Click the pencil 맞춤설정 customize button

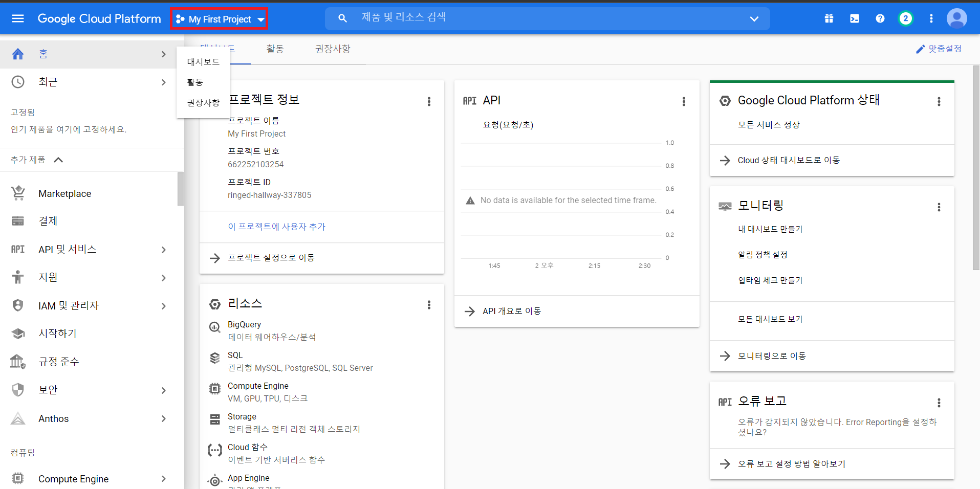939,49
